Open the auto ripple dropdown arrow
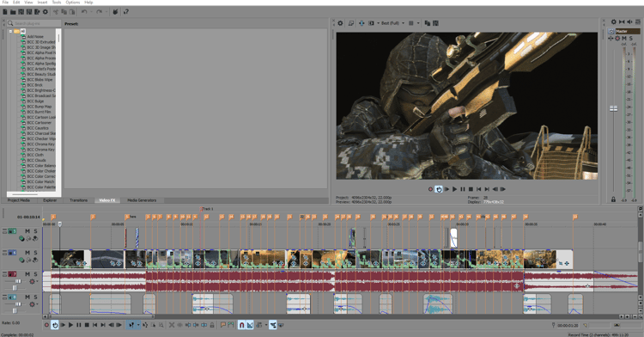This screenshot has height=337, width=644. (265, 325)
